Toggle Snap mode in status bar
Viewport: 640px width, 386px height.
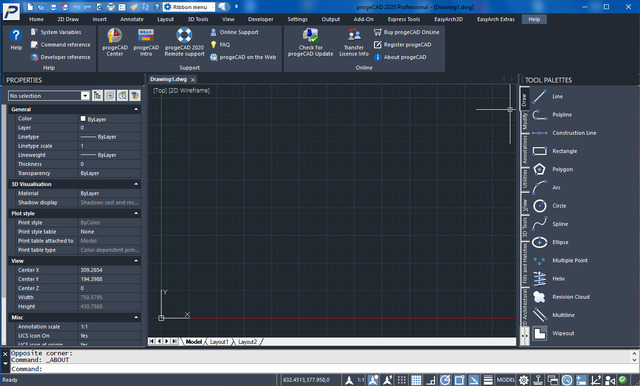(402, 380)
